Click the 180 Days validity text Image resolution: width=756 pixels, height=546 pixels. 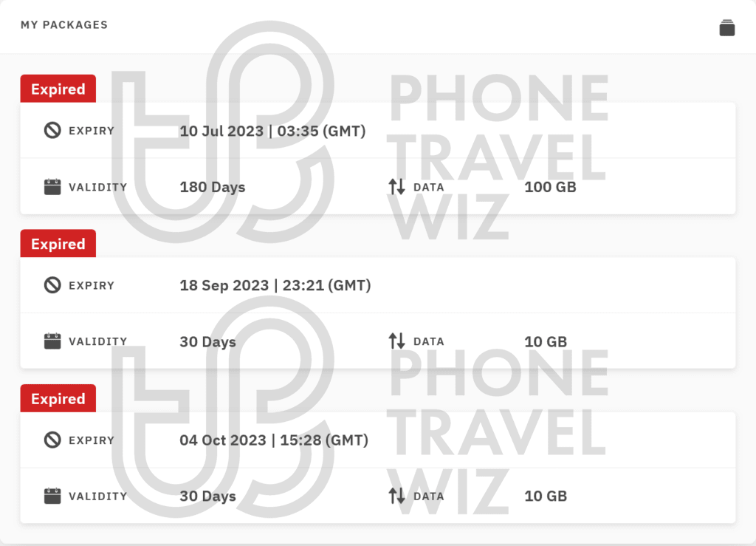[212, 187]
